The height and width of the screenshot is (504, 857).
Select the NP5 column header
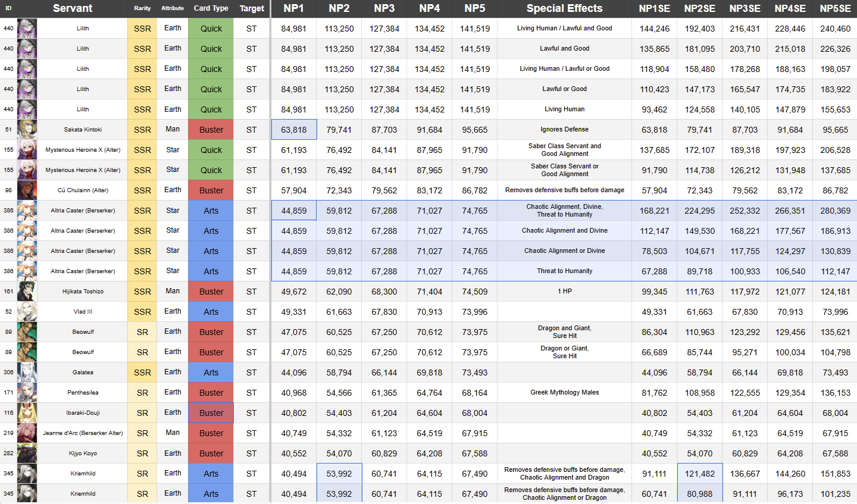(475, 8)
